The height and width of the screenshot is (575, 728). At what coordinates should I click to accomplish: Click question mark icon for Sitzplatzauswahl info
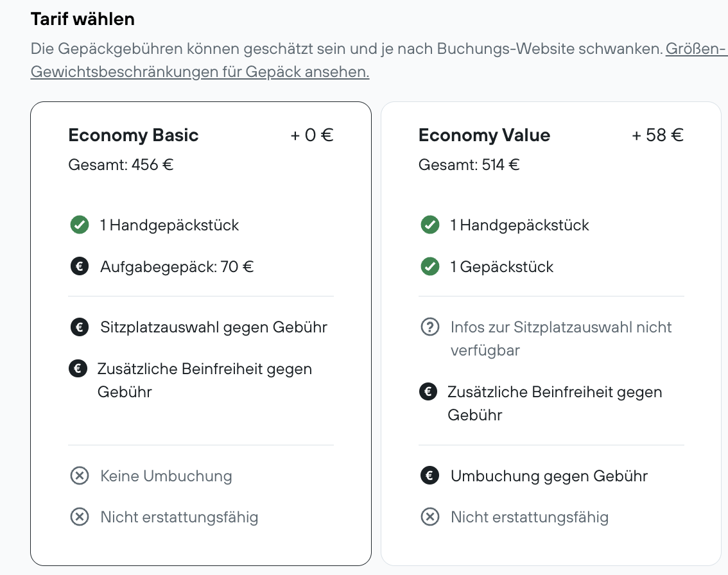429,327
